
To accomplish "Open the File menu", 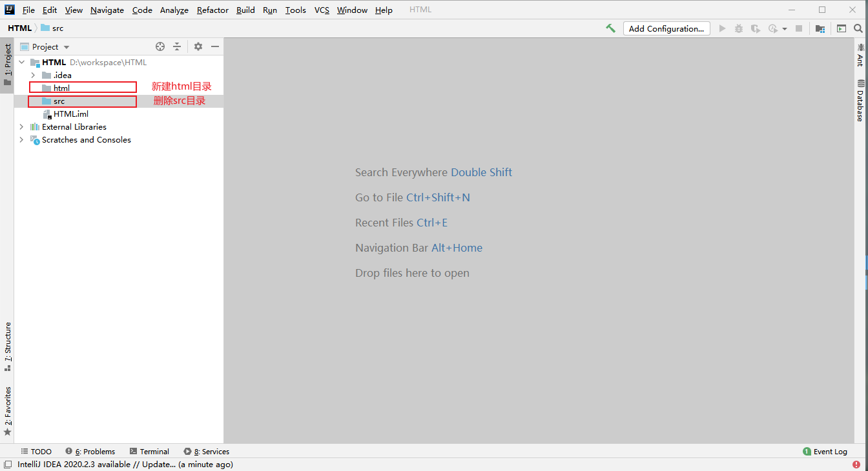I will tap(28, 10).
